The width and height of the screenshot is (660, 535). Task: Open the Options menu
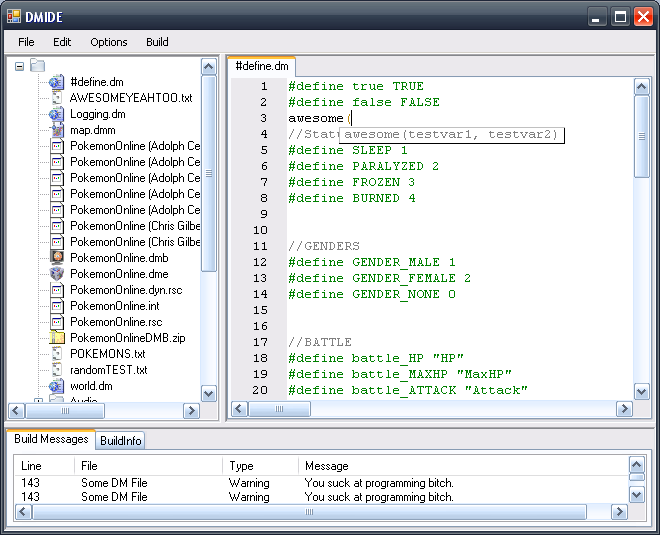pos(109,42)
